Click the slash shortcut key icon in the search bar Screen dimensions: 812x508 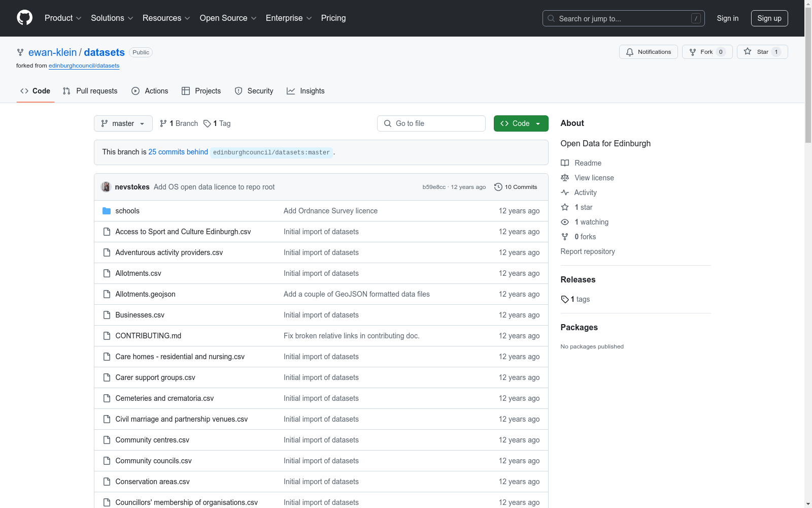point(696,18)
